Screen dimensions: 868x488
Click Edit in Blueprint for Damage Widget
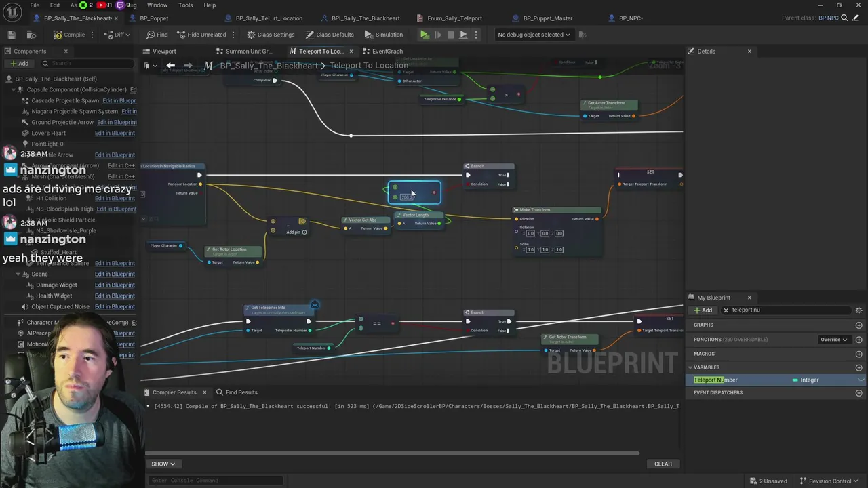(x=115, y=285)
